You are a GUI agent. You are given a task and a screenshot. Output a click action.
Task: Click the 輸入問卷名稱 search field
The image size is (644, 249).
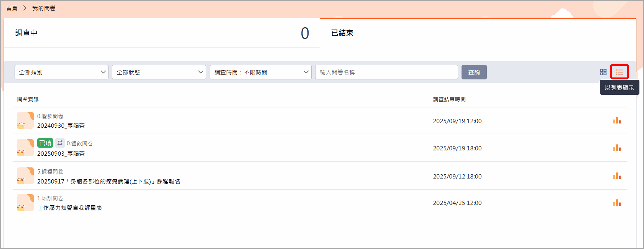coord(386,72)
